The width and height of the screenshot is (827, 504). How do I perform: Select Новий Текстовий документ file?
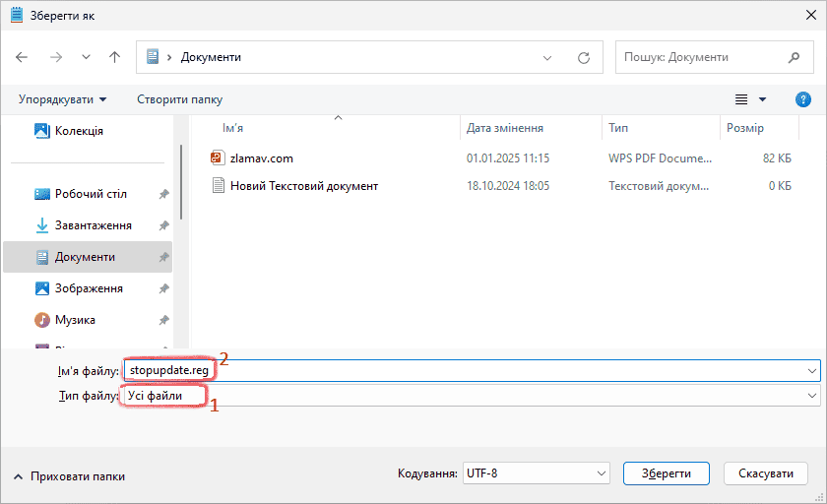pyautogui.click(x=304, y=186)
